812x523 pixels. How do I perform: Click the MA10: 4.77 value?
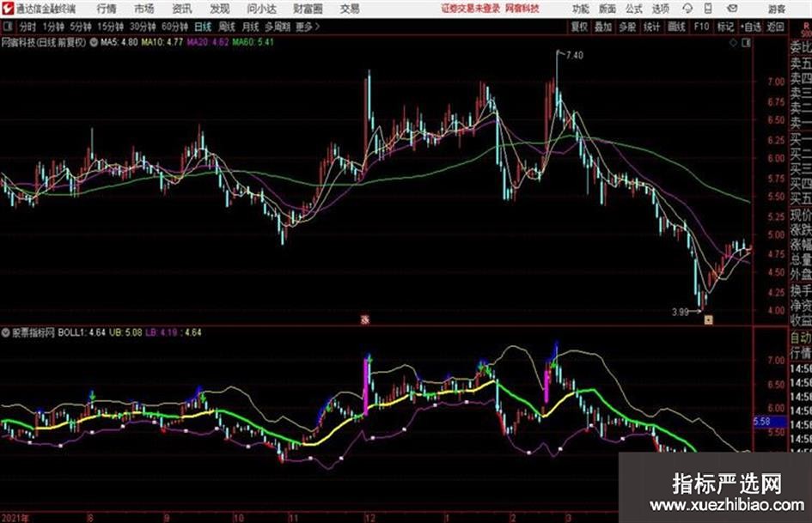tap(162, 42)
